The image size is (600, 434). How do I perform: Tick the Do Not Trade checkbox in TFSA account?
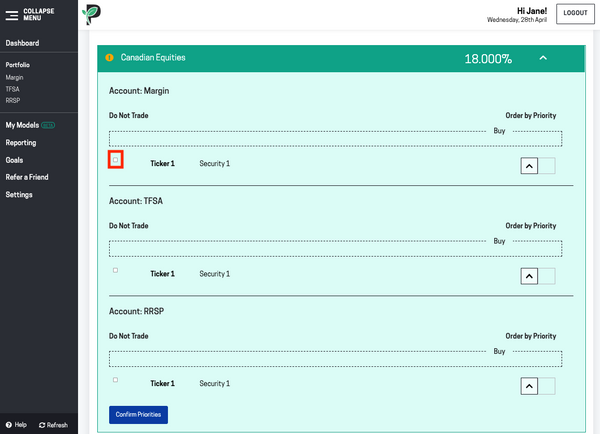115,270
